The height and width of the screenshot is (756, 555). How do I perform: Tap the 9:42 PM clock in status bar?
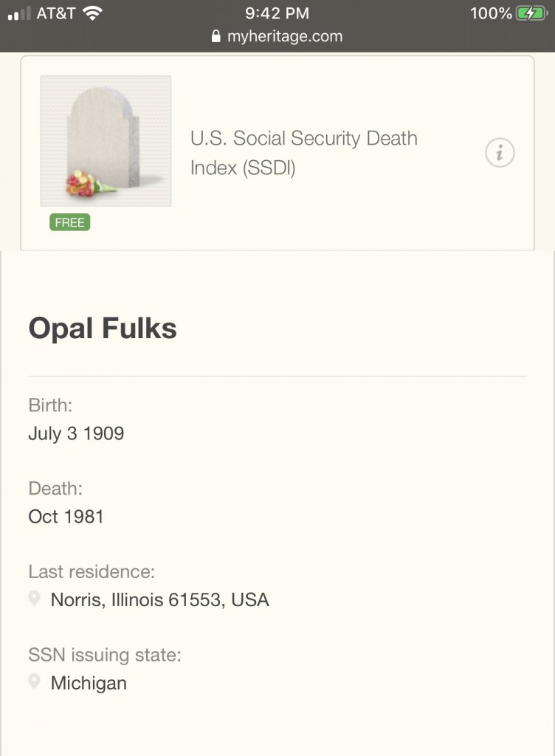[277, 13]
